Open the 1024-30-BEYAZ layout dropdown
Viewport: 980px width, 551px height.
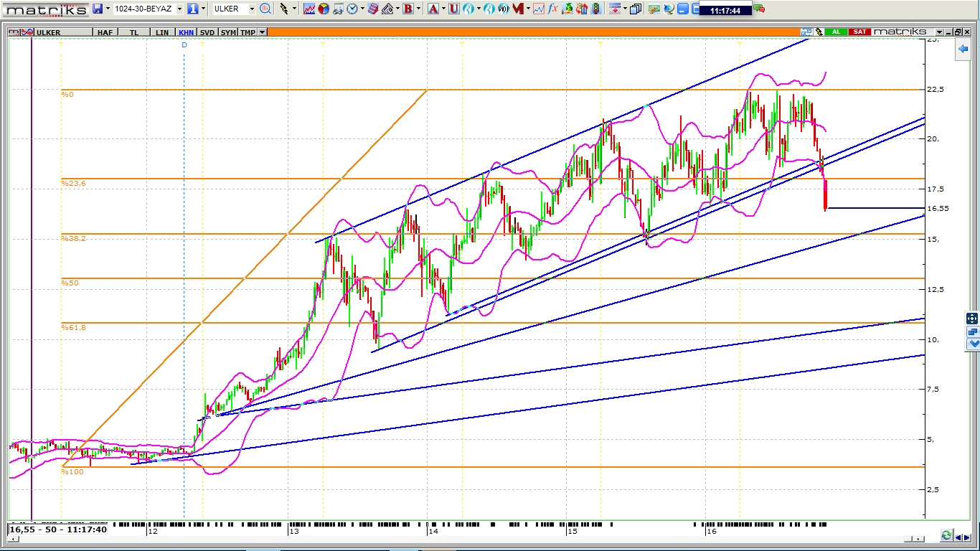click(x=179, y=9)
